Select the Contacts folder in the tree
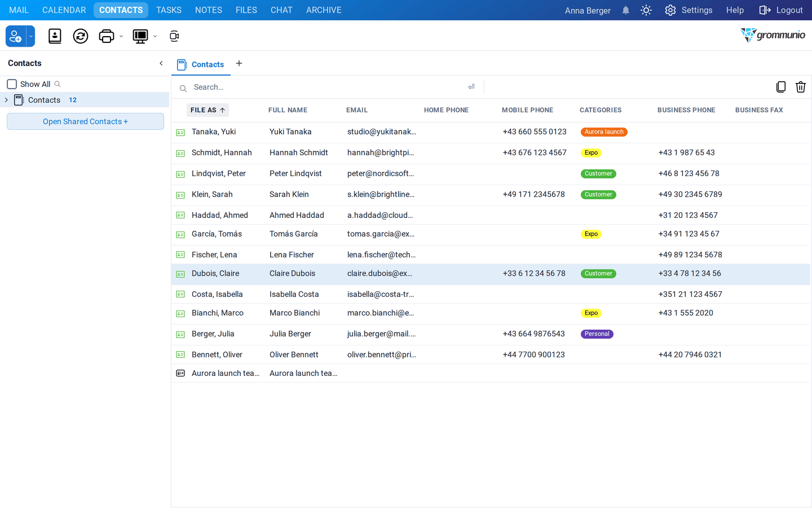 click(x=85, y=100)
